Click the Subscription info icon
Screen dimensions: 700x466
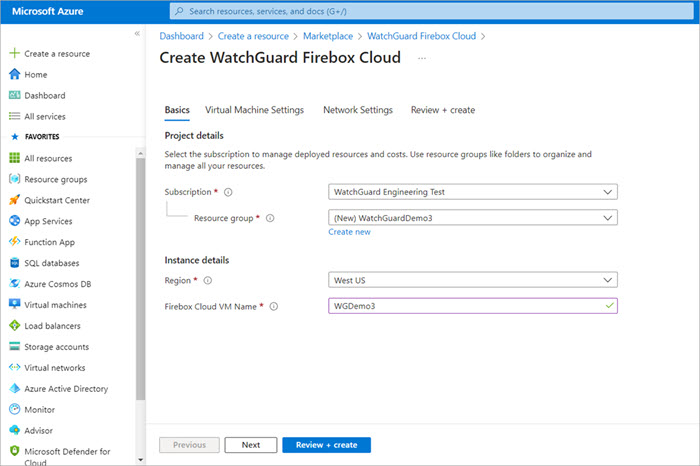tap(228, 192)
